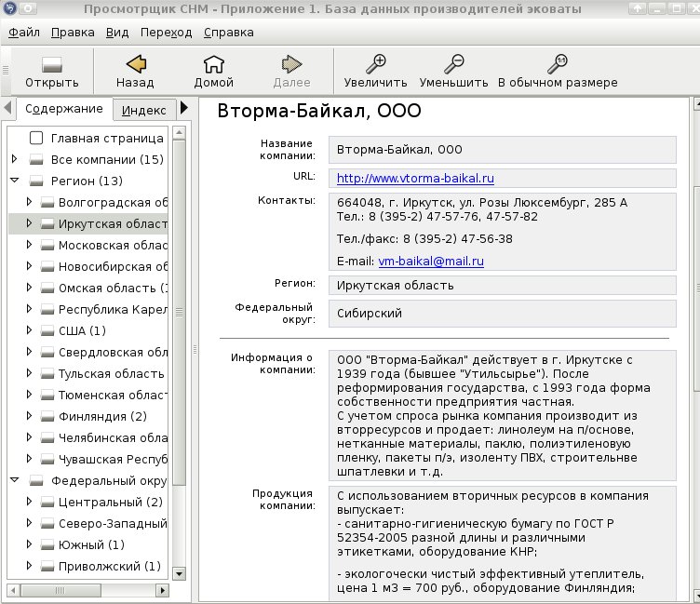Select Тульская область in the tree
700x604 pixels.
click(111, 373)
